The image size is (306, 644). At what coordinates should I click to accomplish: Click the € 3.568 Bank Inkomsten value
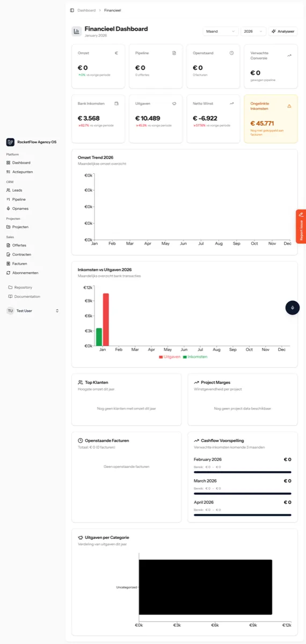pyautogui.click(x=89, y=118)
